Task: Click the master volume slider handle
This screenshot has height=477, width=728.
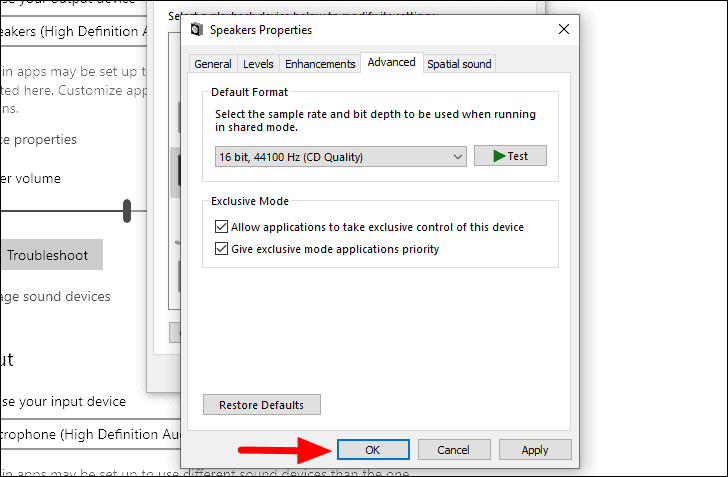Action: [x=127, y=211]
